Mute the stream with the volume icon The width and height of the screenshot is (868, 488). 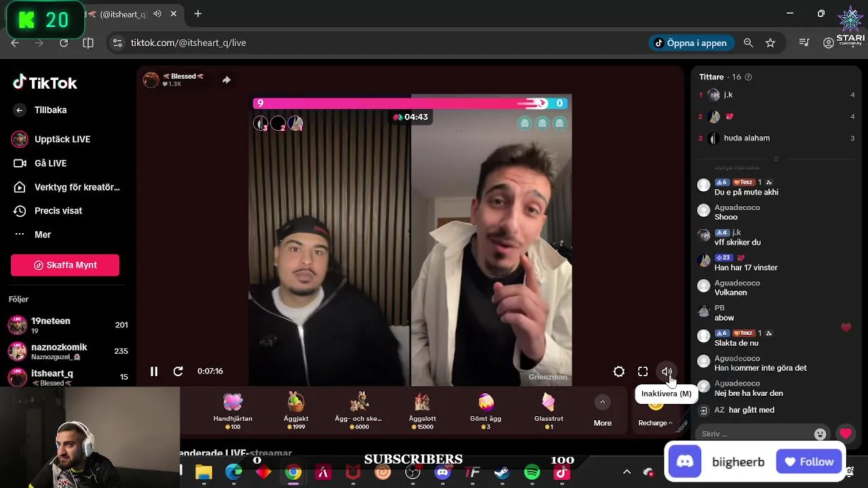(x=667, y=371)
